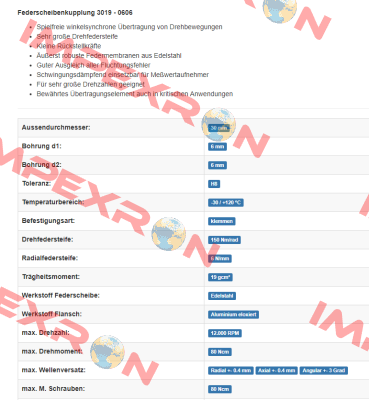Screen dimensions: 369x400
Task: Click the Aluminium eloxiert badge
Action: pos(233,315)
